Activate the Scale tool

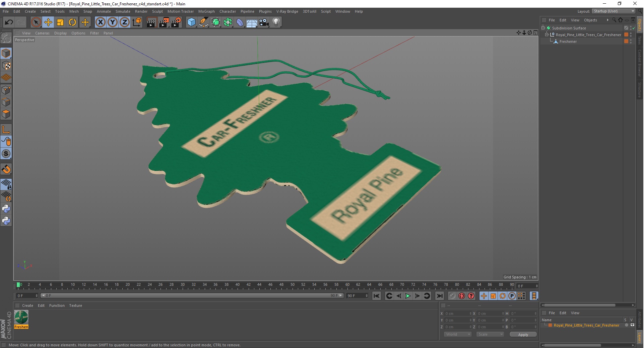pos(60,22)
